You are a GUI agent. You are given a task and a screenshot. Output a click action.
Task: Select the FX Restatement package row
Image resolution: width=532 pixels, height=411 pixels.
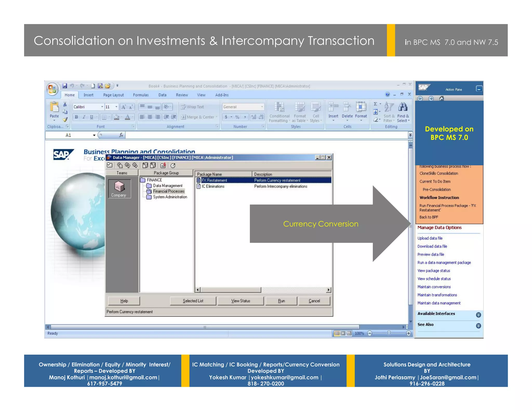[263, 180]
